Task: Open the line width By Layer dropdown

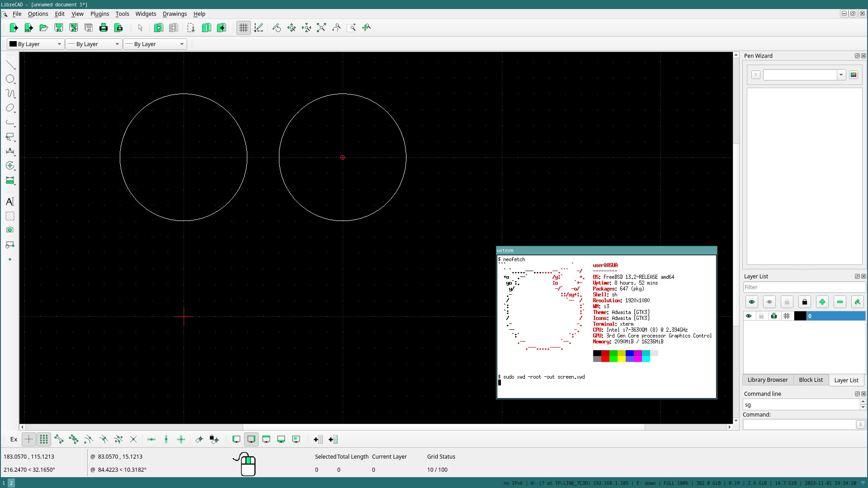Action: [94, 44]
